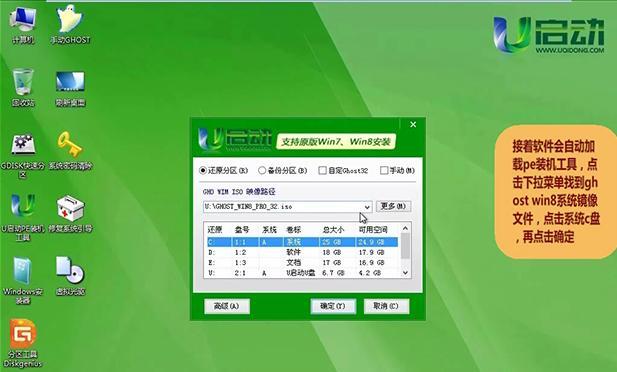Screen dimensions: 617x372
Task: Open the GDISK快速分区 icon
Action: pyautogui.click(x=22, y=155)
